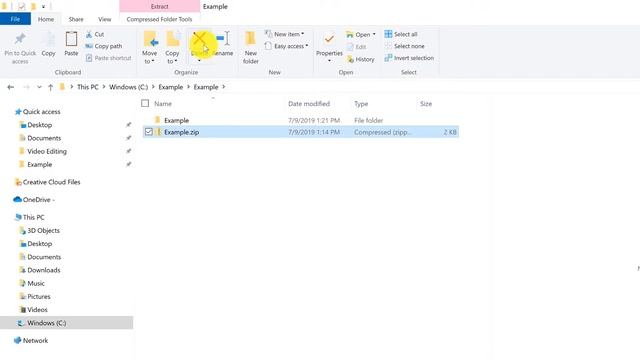Expand the Open dropdown arrow

pyautogui.click(x=374, y=34)
